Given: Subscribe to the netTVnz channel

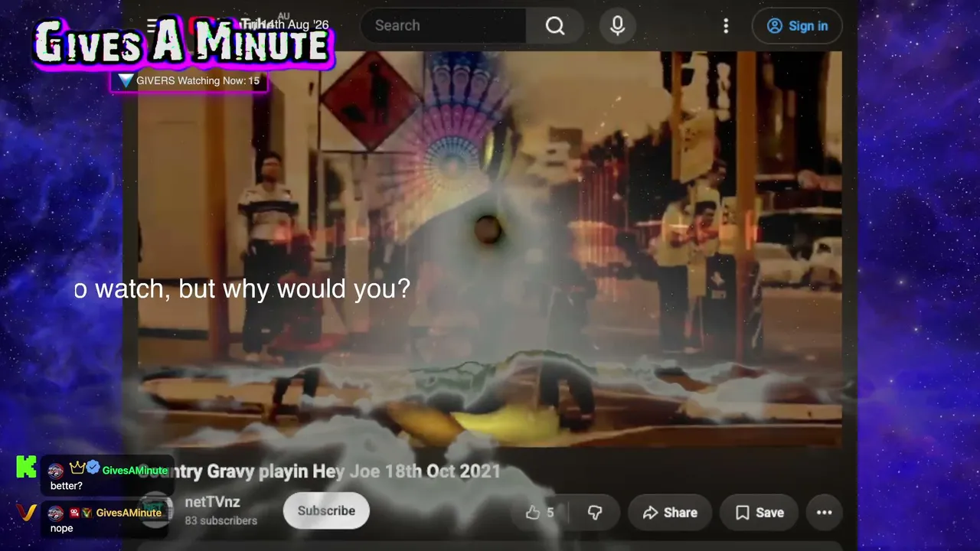Looking at the screenshot, I should tap(326, 511).
